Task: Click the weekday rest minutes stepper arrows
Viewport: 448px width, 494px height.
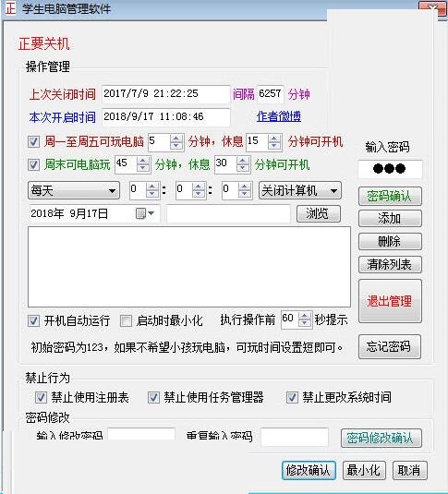Action: [274, 142]
